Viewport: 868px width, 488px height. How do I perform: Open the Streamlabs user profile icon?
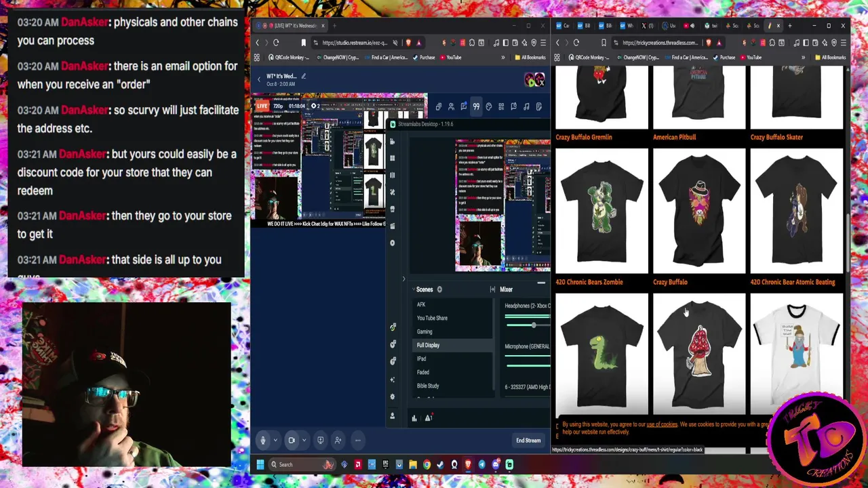[393, 415]
